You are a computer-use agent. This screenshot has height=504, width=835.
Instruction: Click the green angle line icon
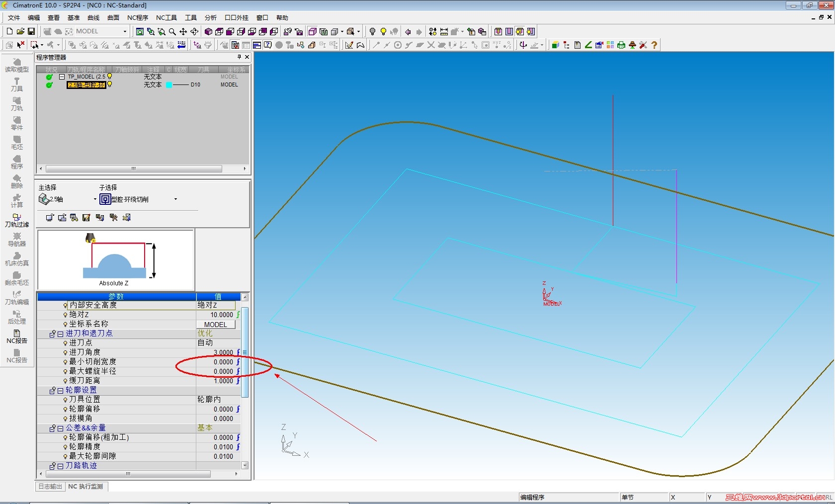point(588,45)
